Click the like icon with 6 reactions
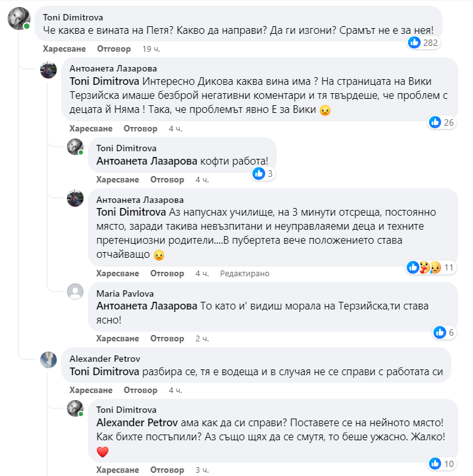The image size is (473, 476). (440, 332)
